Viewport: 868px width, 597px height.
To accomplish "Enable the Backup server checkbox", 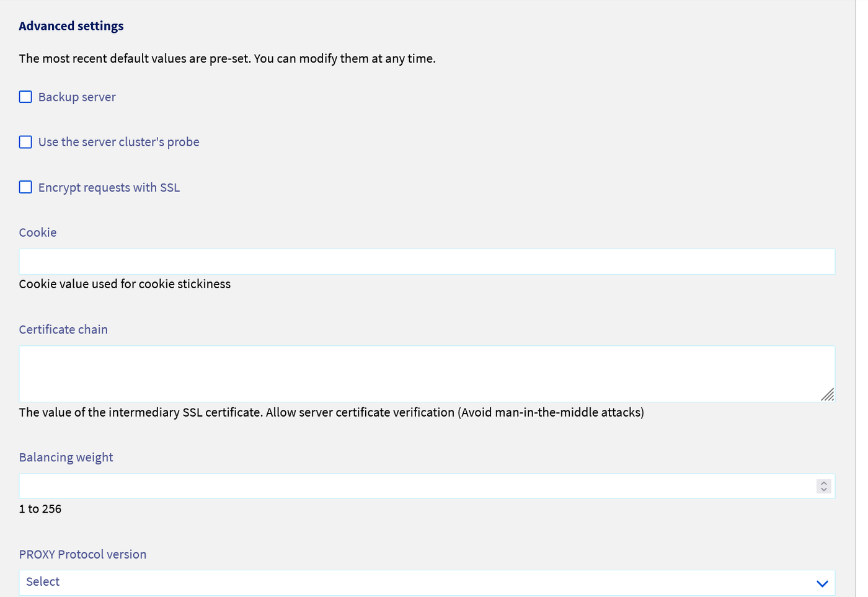I will pyautogui.click(x=25, y=97).
